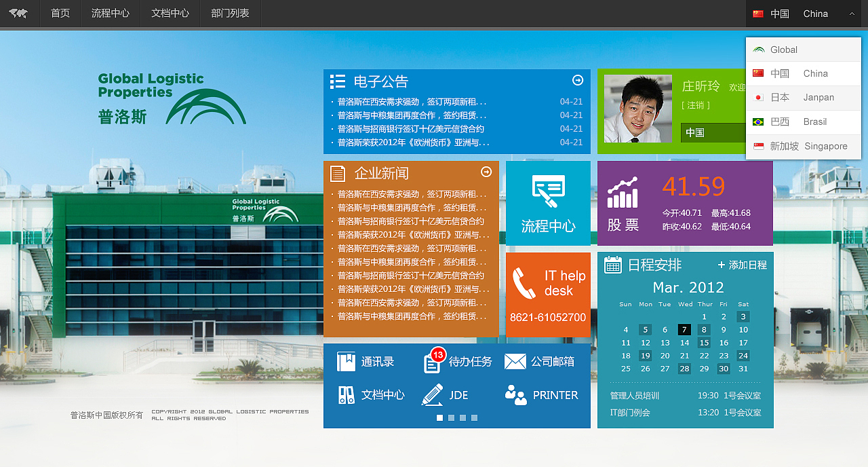
Task: Select 新加坡 Singapore in the region list
Action: click(x=804, y=146)
